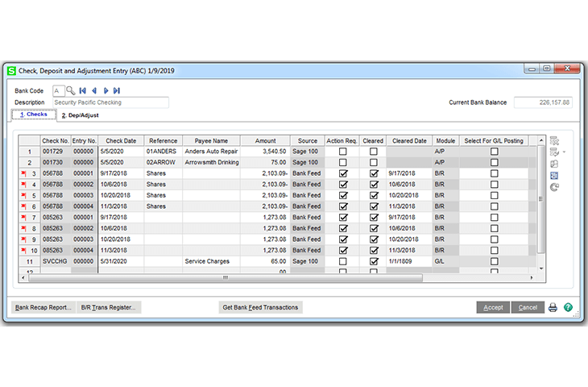Jump to the first bank code record
The height and width of the screenshot is (387, 588).
click(x=82, y=90)
